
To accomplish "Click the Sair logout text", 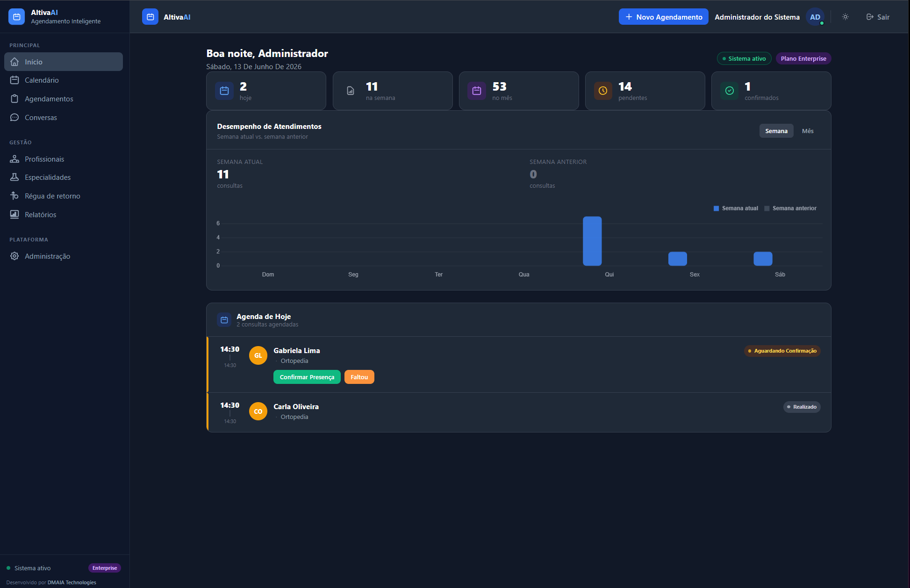I will coord(883,17).
